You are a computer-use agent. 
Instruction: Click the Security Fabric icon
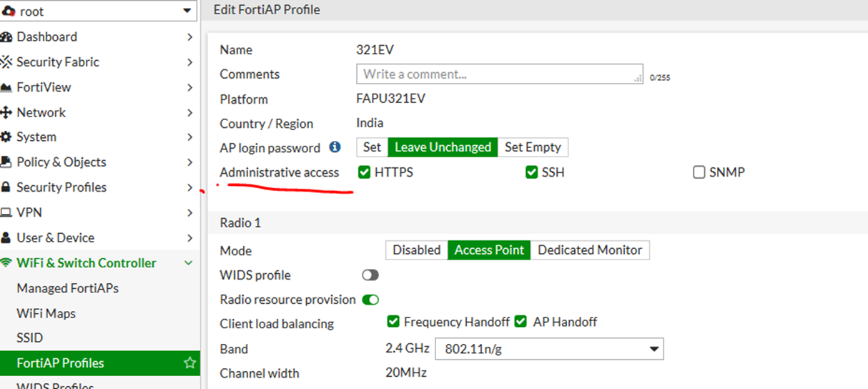(6, 62)
